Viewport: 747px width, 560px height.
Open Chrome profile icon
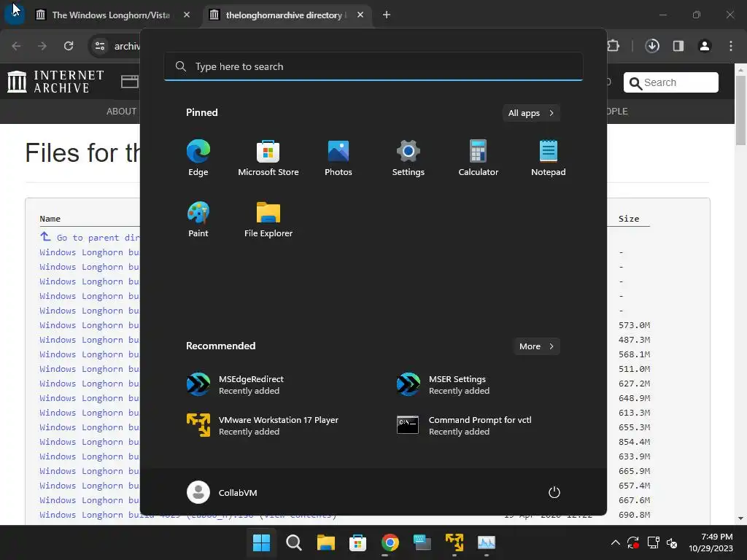tap(705, 46)
